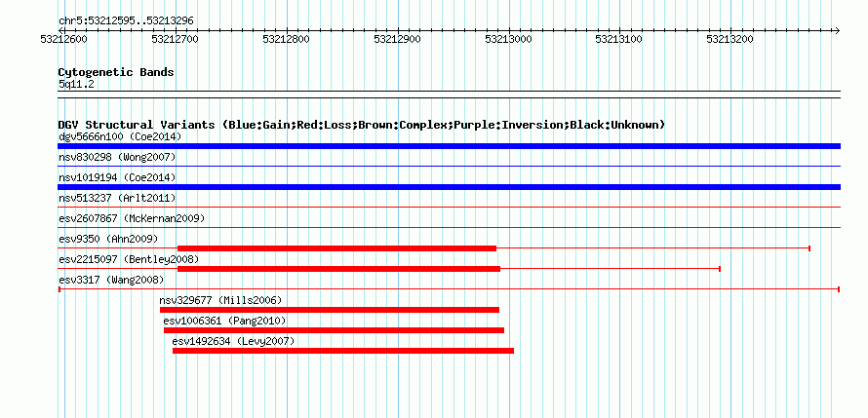Select the nsv329677 red loss bar

tap(330, 310)
